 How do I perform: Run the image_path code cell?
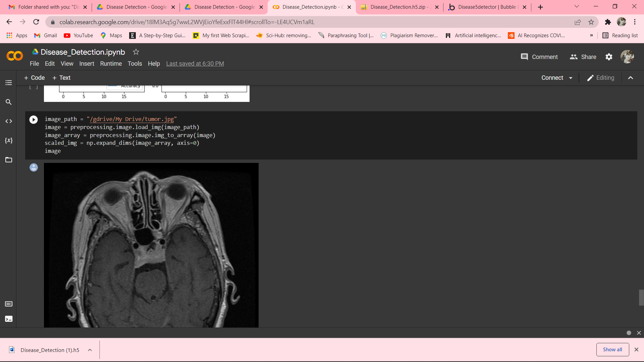pyautogui.click(x=34, y=120)
